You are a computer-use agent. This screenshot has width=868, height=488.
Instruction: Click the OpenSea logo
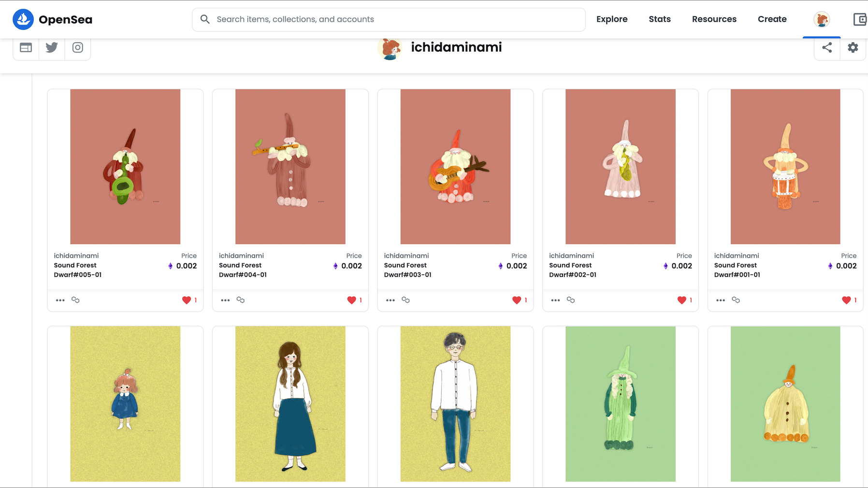[52, 19]
